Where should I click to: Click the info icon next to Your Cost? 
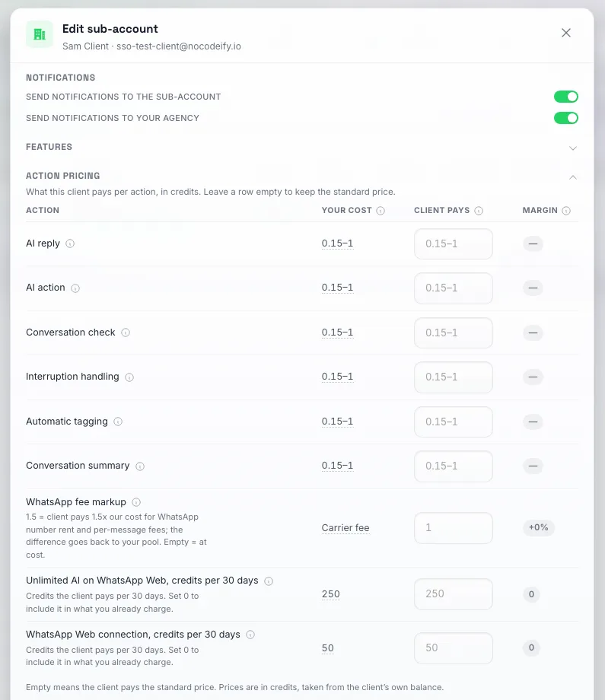tap(381, 211)
